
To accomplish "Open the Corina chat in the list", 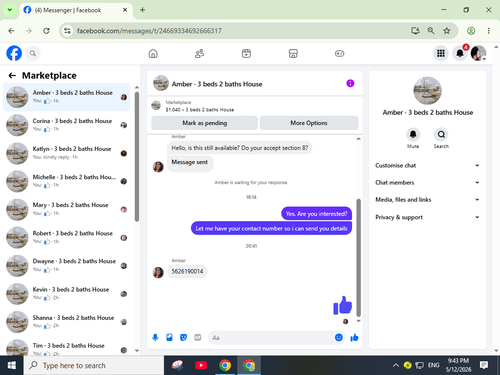I will [x=67, y=125].
